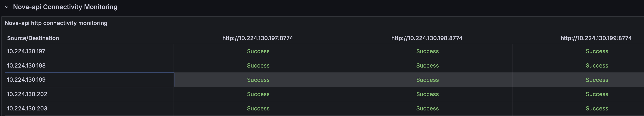Select source cell 10.224.130.198
The height and width of the screenshot is (116, 644).
pyautogui.click(x=26, y=66)
